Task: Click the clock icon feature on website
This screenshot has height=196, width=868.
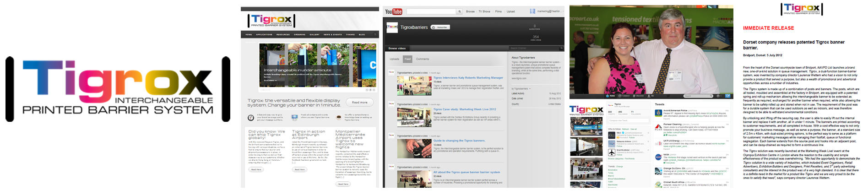Action: (251, 118)
